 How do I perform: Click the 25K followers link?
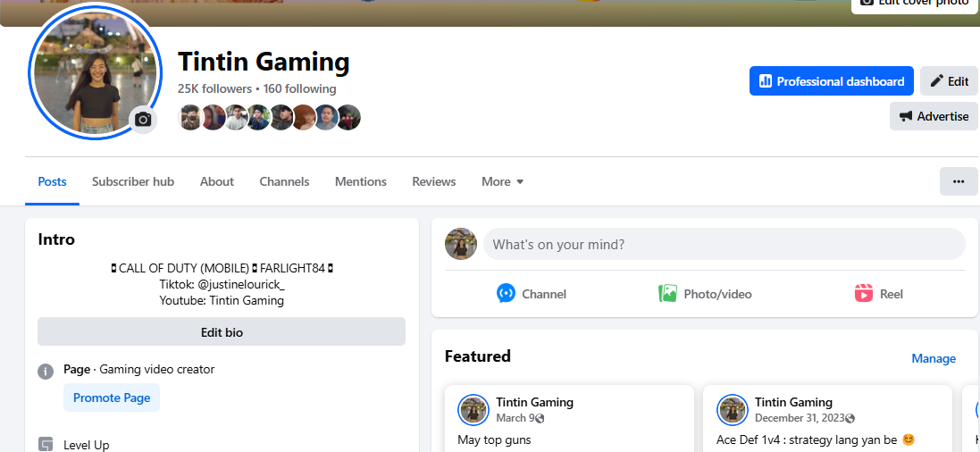[214, 88]
